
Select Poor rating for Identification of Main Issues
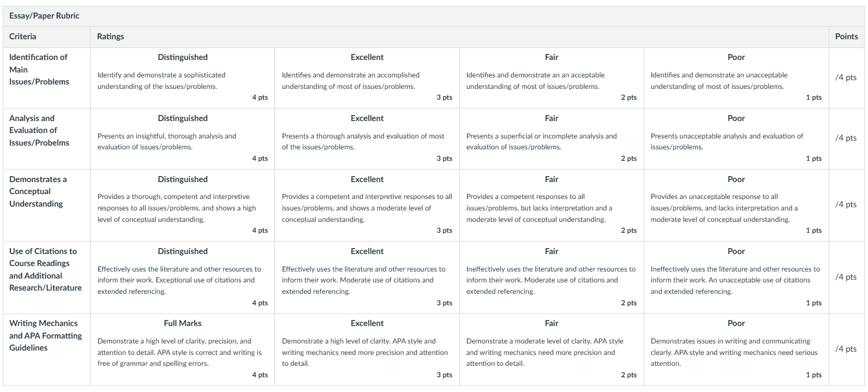pyautogui.click(x=736, y=77)
